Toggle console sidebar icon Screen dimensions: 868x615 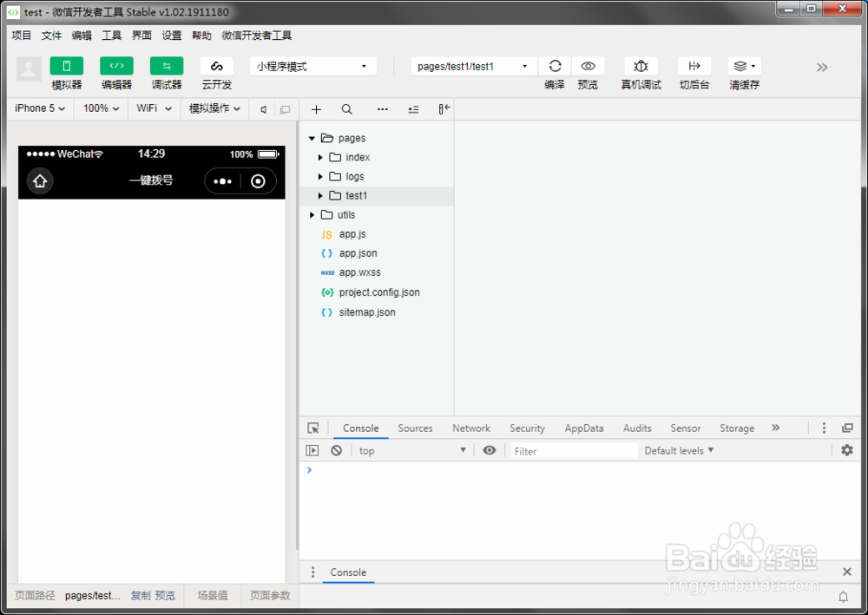312,451
